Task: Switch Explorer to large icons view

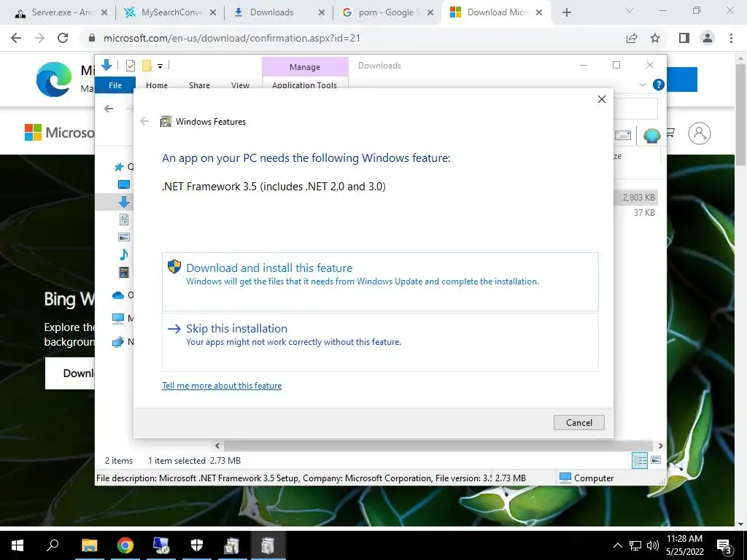Action: click(x=656, y=460)
